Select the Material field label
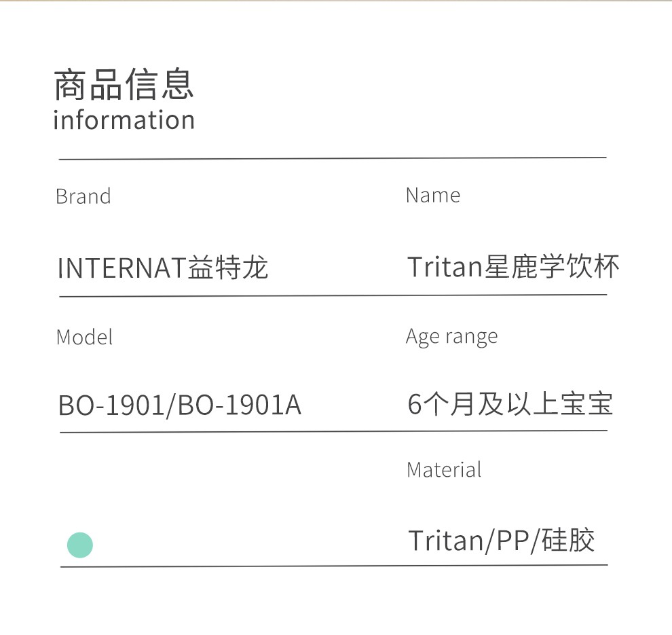The width and height of the screenshot is (672, 635). (x=444, y=469)
